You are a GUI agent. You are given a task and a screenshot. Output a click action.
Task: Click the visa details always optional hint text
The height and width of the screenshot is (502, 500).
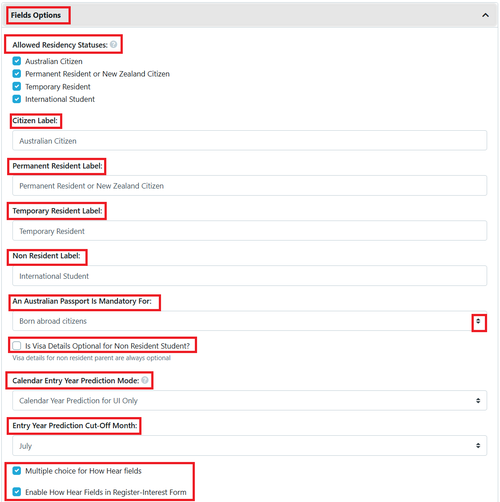click(x=91, y=358)
